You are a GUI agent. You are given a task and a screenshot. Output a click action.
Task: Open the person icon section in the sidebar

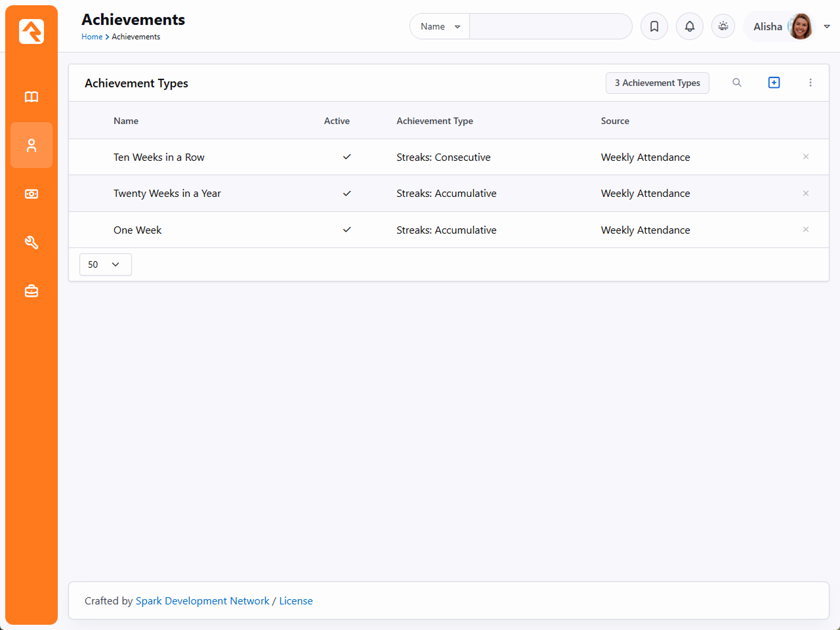coord(31,145)
